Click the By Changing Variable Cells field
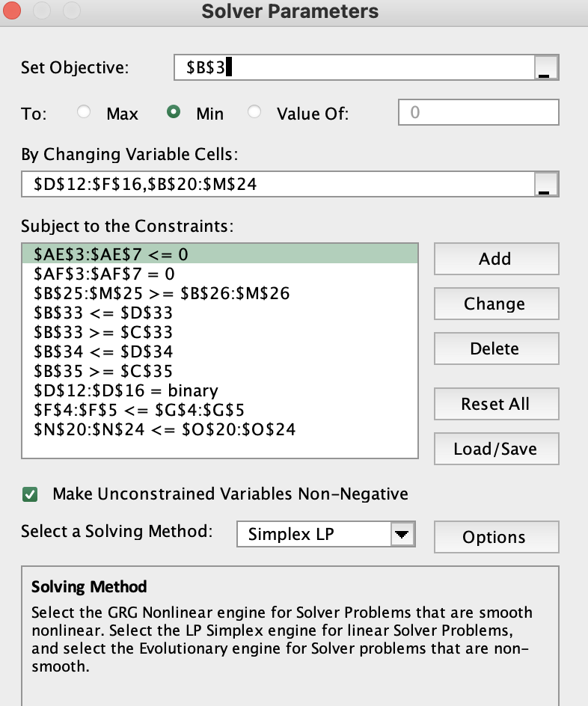This screenshot has height=706, width=588. coord(277,184)
